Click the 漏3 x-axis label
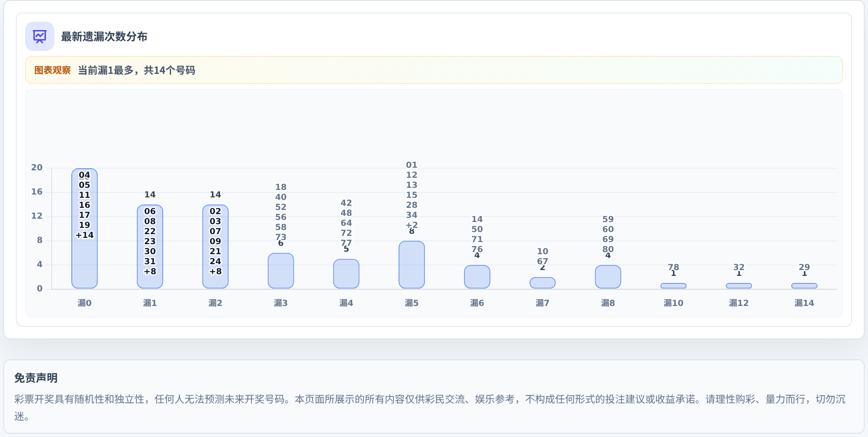Screen dimensions: 868x437 (281, 303)
